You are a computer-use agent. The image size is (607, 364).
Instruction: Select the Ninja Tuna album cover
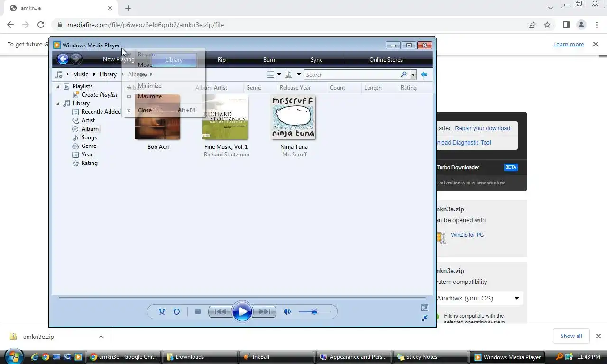(294, 117)
